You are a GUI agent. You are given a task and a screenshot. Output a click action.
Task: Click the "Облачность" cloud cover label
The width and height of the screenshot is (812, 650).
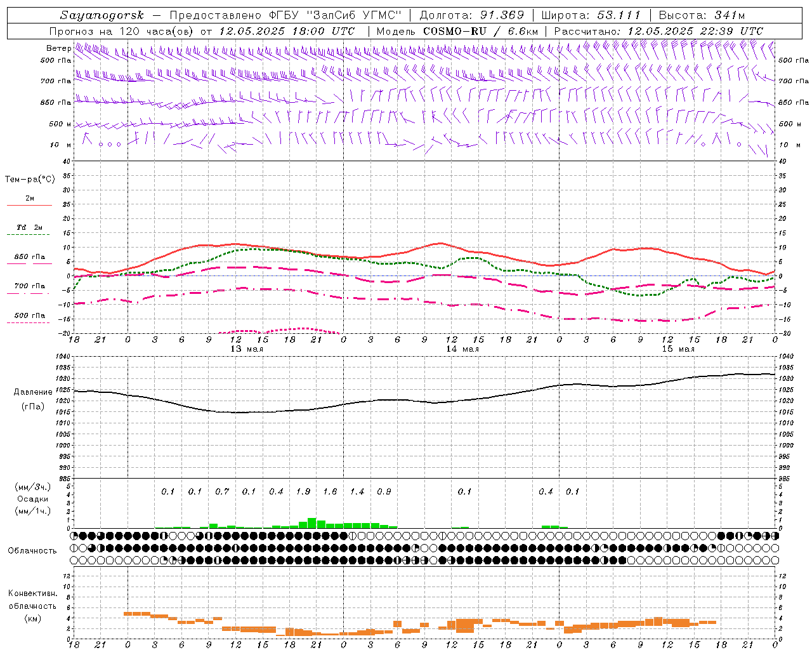click(x=32, y=551)
